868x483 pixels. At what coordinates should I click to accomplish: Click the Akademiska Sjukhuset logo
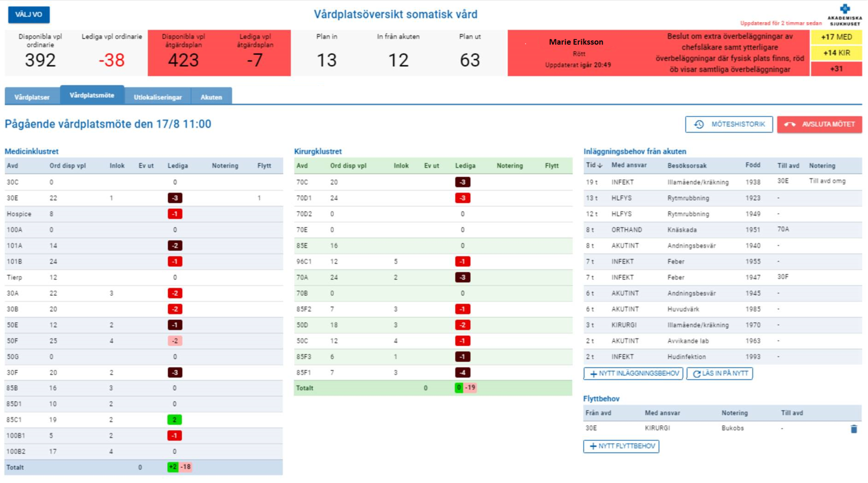coord(844,15)
